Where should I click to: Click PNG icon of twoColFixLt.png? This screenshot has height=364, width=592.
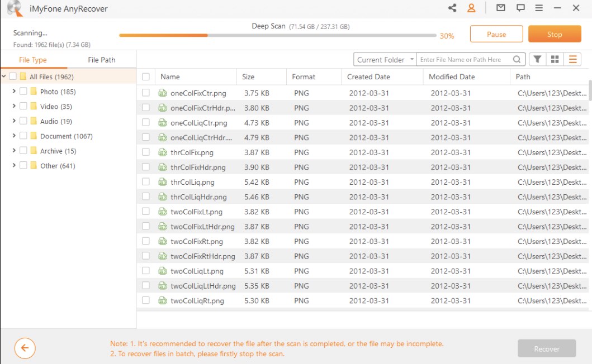click(163, 212)
